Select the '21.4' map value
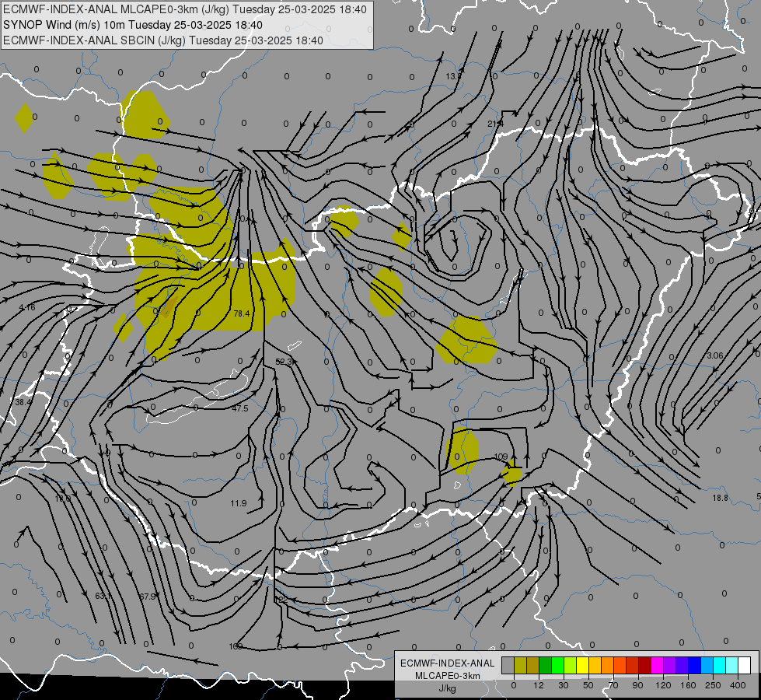The image size is (761, 700). [x=495, y=124]
